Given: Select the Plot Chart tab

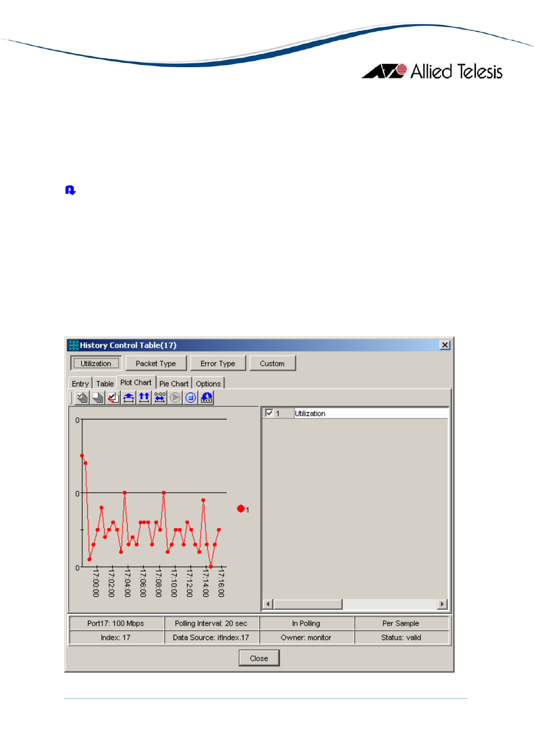Looking at the screenshot, I should (x=136, y=382).
